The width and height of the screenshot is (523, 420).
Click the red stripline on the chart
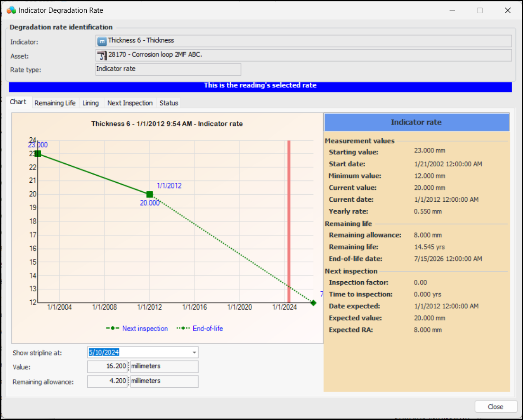point(289,213)
